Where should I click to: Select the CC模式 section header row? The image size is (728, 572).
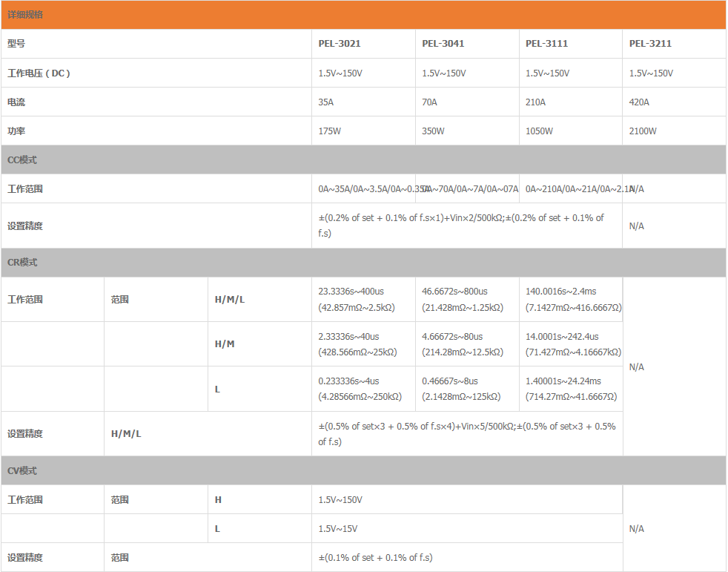(363, 160)
